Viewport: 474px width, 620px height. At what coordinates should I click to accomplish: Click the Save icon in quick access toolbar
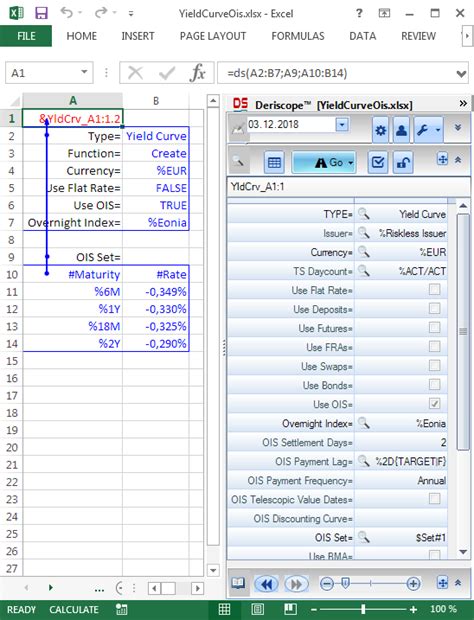click(41, 13)
